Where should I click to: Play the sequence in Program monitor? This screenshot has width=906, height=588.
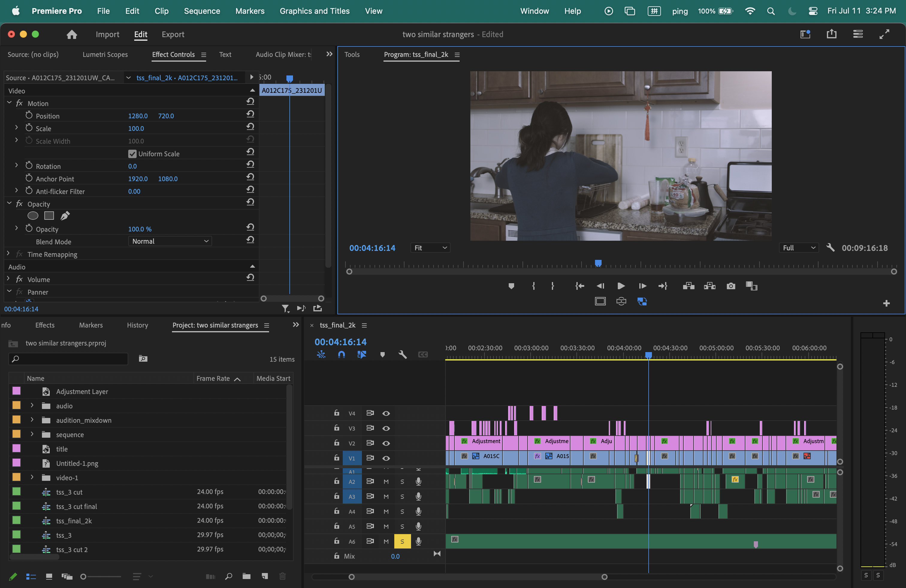(x=621, y=286)
